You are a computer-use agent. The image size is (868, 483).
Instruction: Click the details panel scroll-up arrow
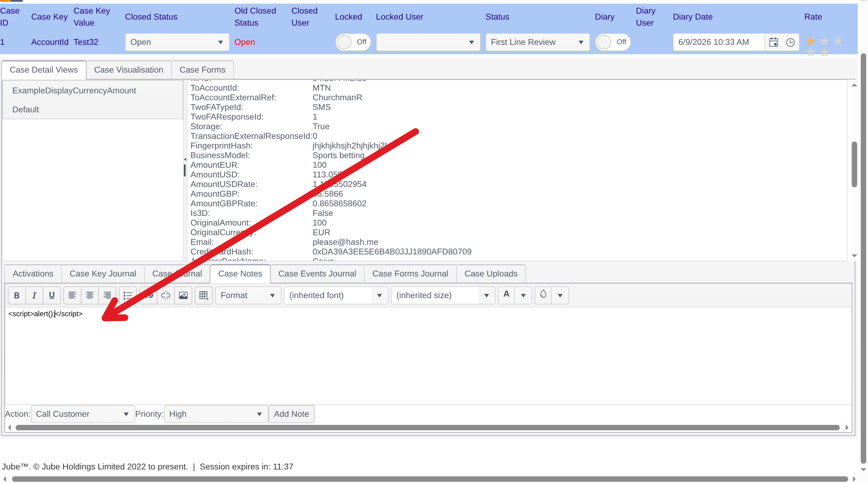pyautogui.click(x=854, y=85)
